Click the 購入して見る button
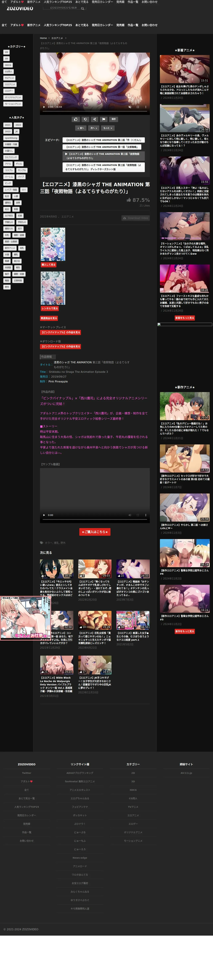Image resolution: width=213 pixels, height=980 pixels. pyautogui.click(x=49, y=265)
